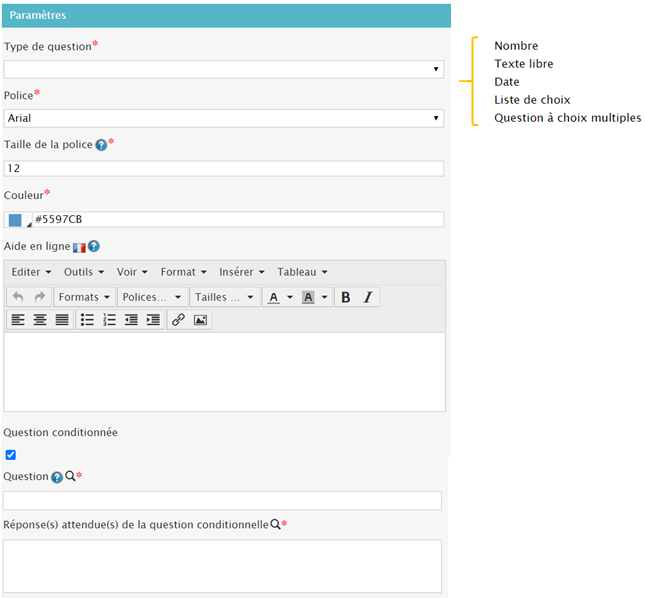Open the Police dropdown showing Arial

(x=224, y=118)
